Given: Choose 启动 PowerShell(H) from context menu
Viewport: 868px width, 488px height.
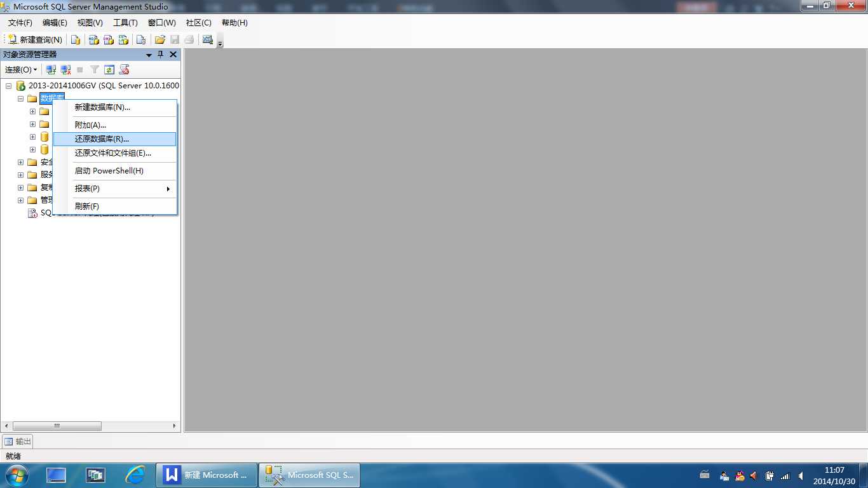Looking at the screenshot, I should [114, 171].
